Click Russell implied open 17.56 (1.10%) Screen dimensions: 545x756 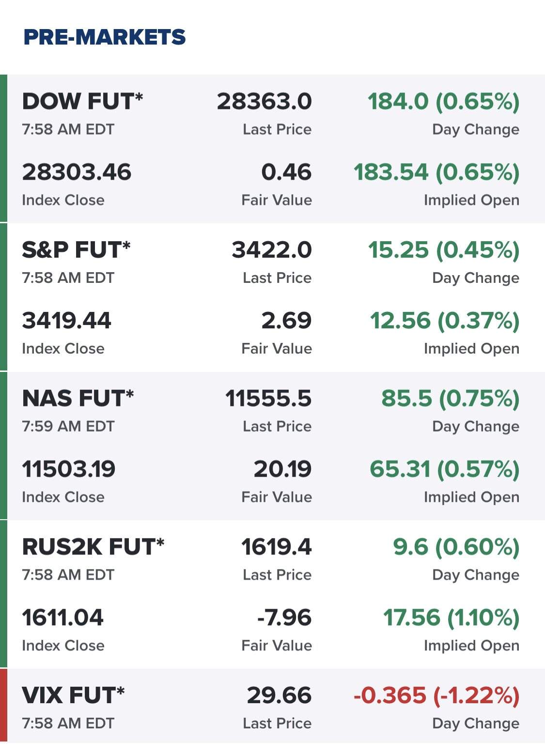pos(452,618)
